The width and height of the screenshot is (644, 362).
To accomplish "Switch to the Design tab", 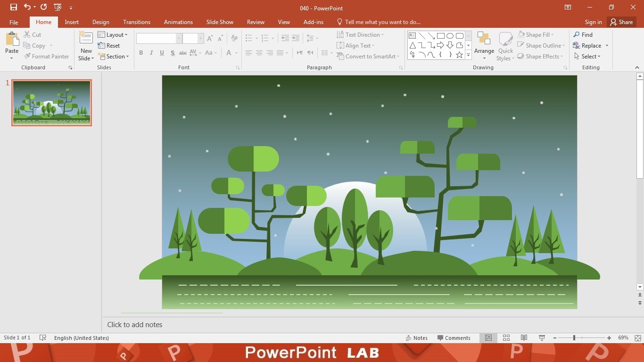I will tap(101, 22).
